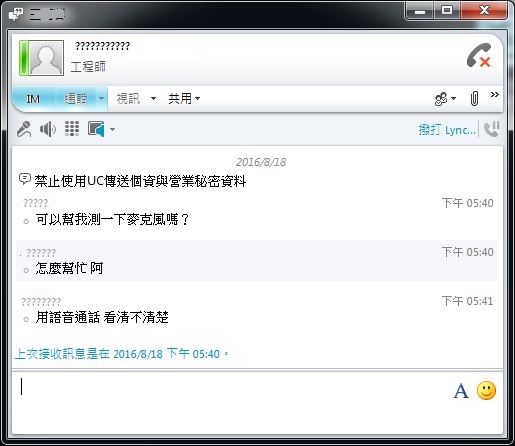Click the 撥打 Lync... link
This screenshot has width=515, height=446.
pyautogui.click(x=447, y=130)
